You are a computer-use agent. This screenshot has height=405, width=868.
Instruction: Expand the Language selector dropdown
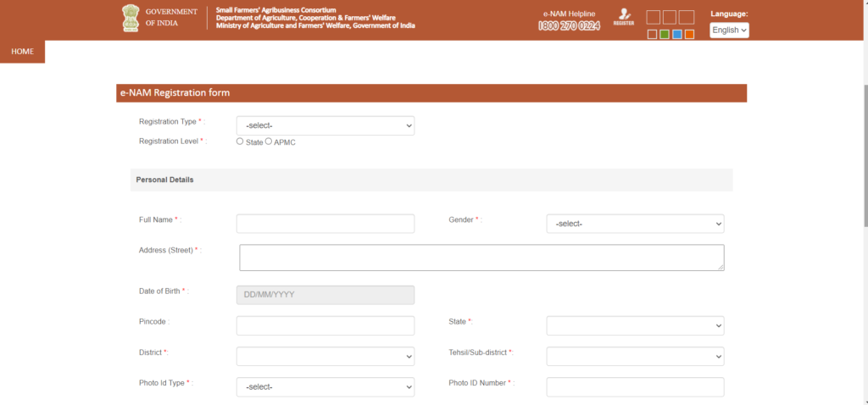click(x=729, y=30)
